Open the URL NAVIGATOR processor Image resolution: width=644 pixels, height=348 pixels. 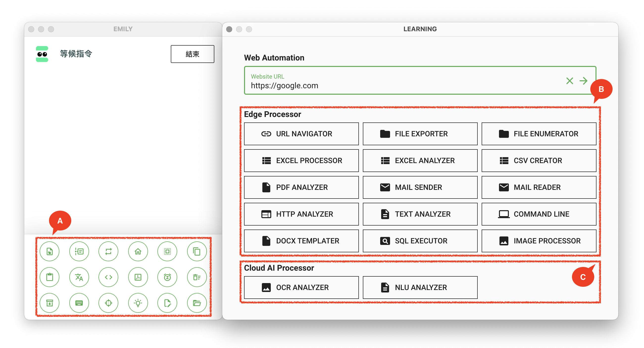(x=301, y=134)
